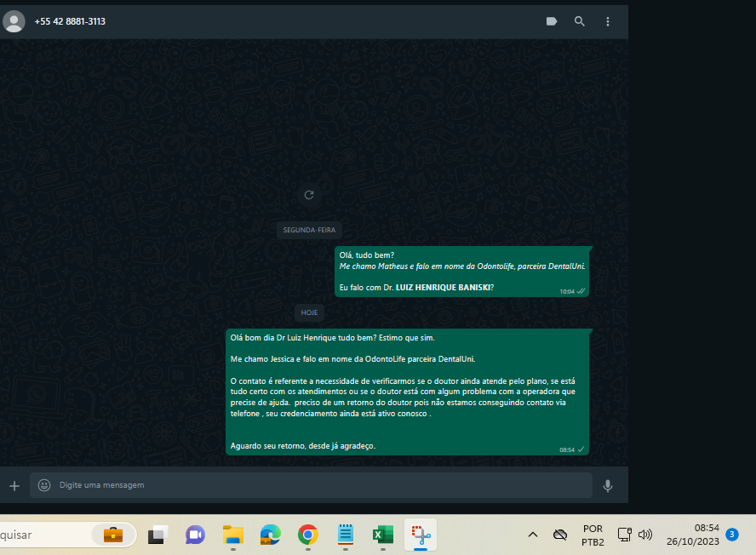Open File Explorer from the taskbar
The image size is (756, 555).
(232, 535)
